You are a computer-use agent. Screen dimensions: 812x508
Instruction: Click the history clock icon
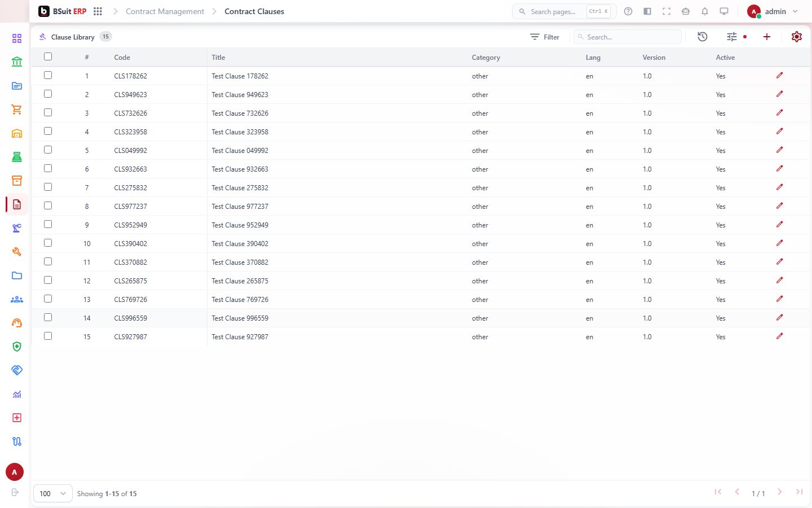pyautogui.click(x=703, y=37)
